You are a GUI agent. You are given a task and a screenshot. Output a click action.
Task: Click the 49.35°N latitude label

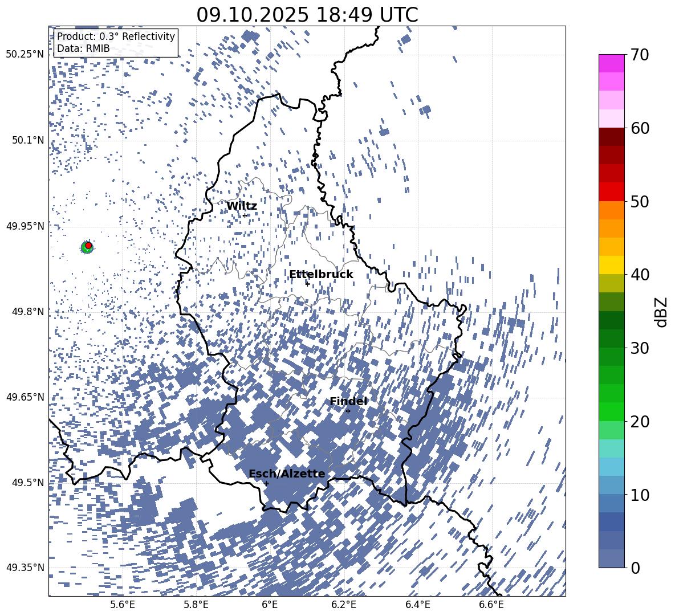[25, 568]
